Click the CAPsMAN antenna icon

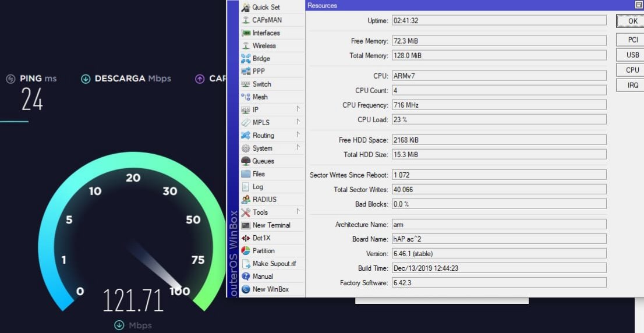tap(246, 20)
